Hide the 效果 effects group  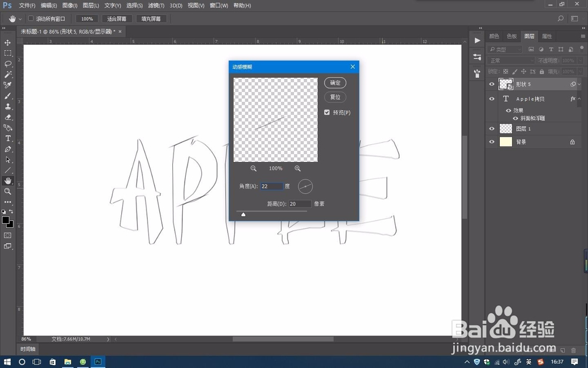tap(509, 111)
